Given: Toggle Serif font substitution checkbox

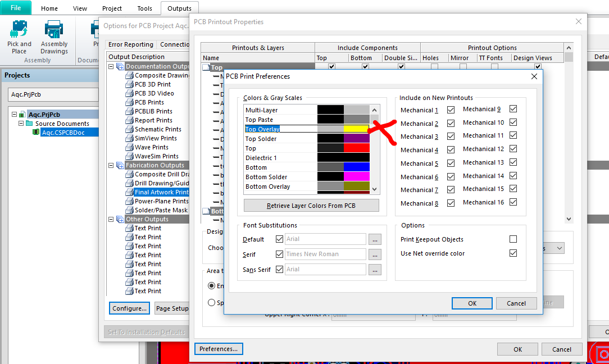Looking at the screenshot, I should pyautogui.click(x=279, y=254).
